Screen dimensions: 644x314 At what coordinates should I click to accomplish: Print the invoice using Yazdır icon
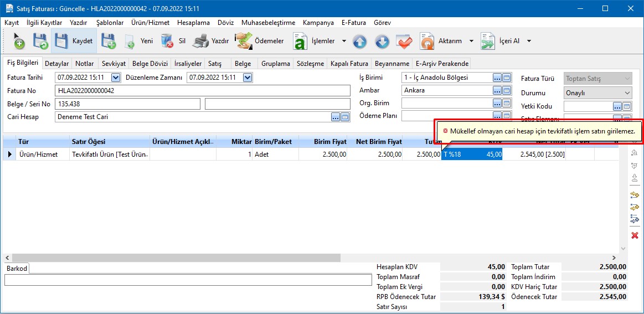click(x=210, y=41)
